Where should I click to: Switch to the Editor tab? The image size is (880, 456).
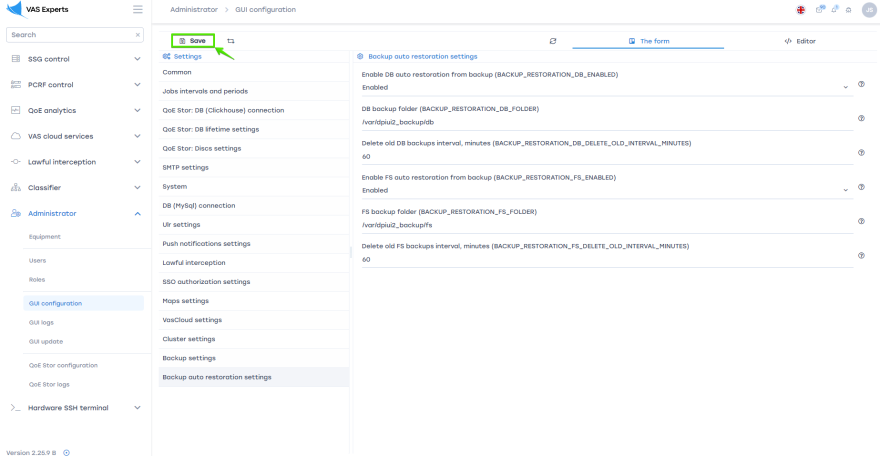click(800, 41)
